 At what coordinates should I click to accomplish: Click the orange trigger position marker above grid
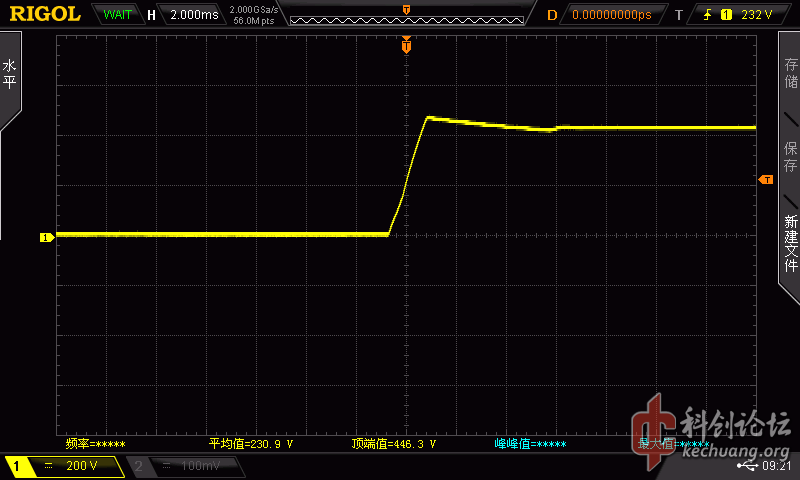pyautogui.click(x=406, y=45)
